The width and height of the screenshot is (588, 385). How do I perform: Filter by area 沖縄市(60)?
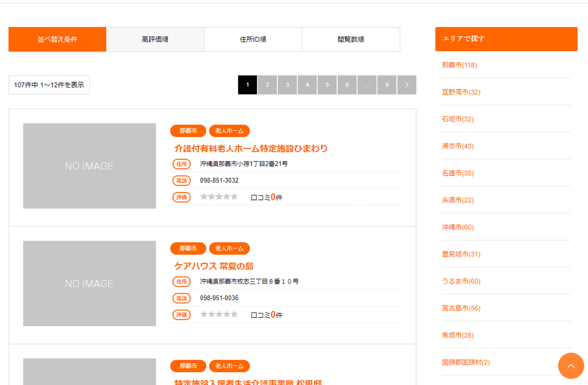[458, 227]
